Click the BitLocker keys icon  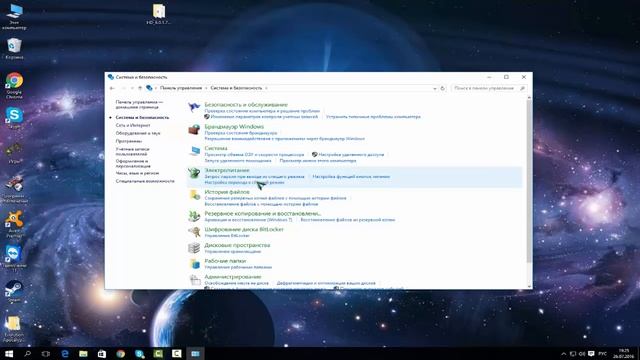(x=194, y=232)
